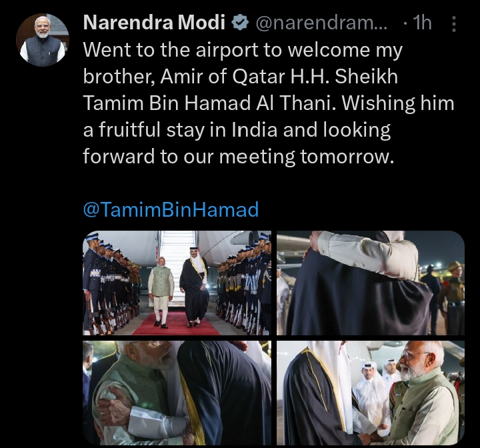The width and height of the screenshot is (480, 448).
Task: Click the 'Wishing him' text in tweet
Action: (398, 103)
